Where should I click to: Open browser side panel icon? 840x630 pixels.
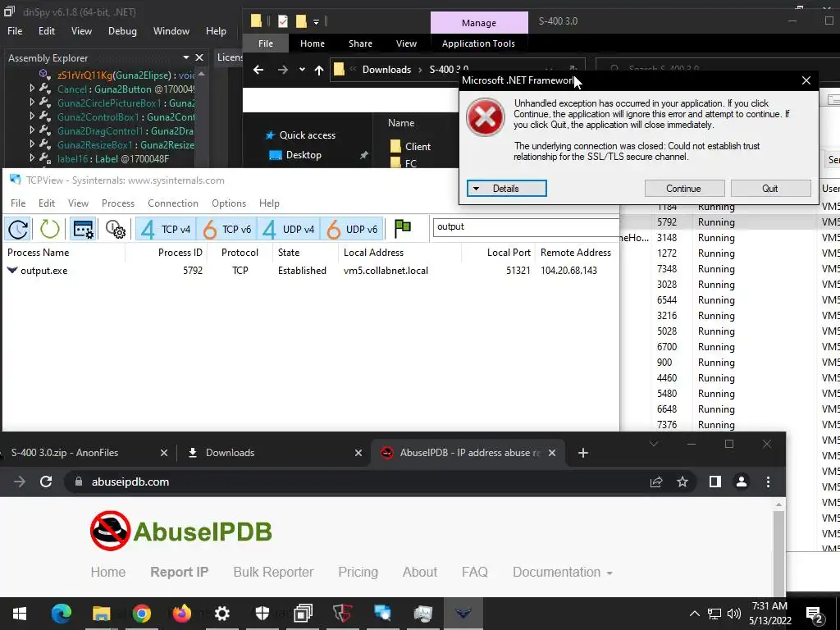714,482
